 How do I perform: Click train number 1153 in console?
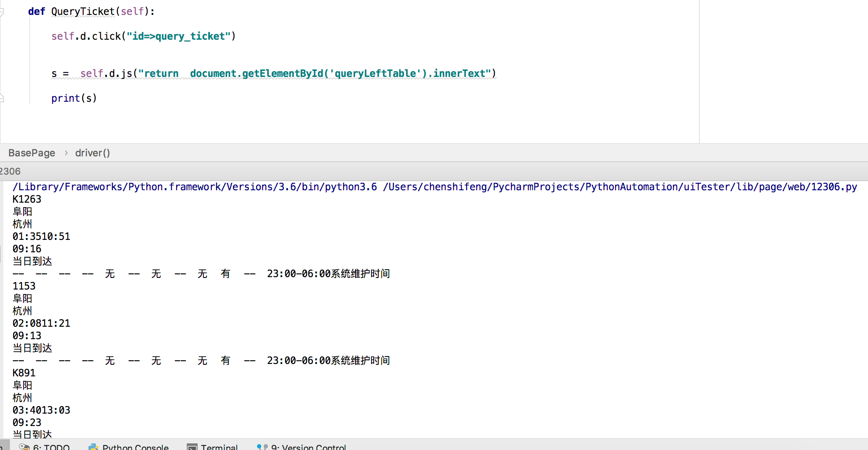[24, 286]
